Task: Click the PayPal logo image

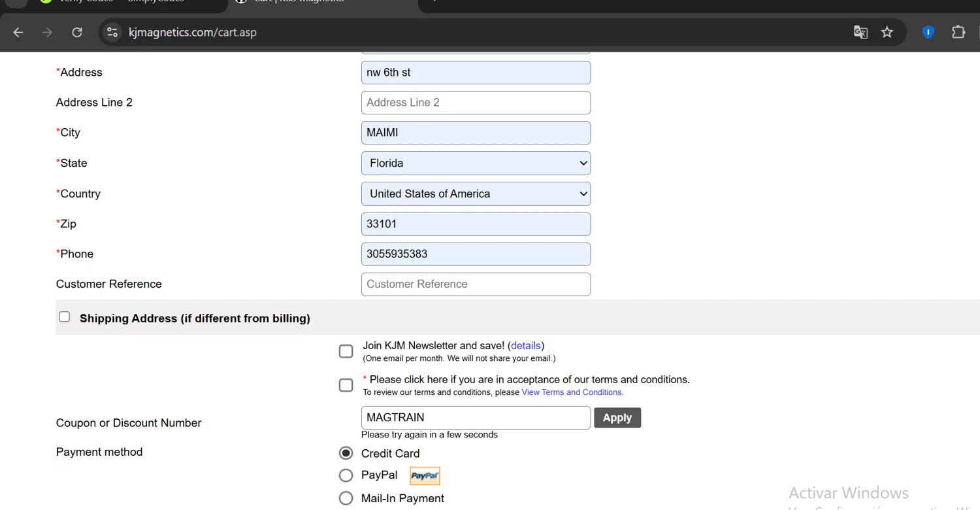Action: tap(425, 475)
